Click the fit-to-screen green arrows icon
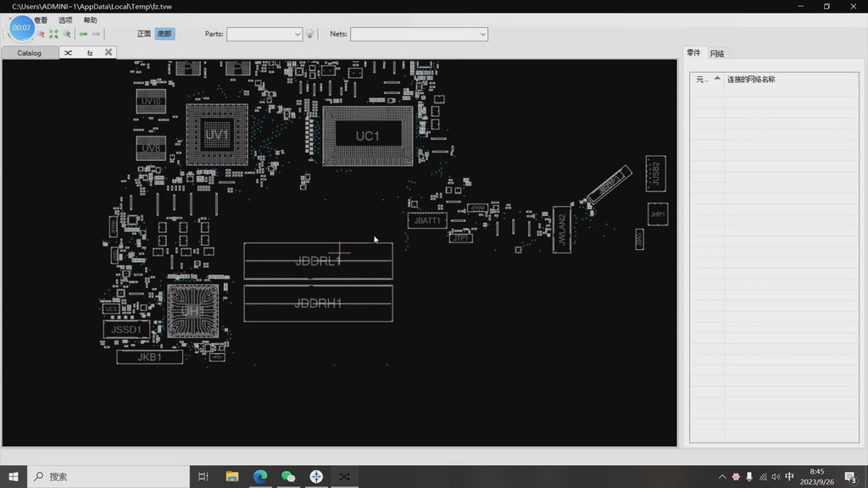Image resolution: width=868 pixels, height=488 pixels. coord(53,35)
